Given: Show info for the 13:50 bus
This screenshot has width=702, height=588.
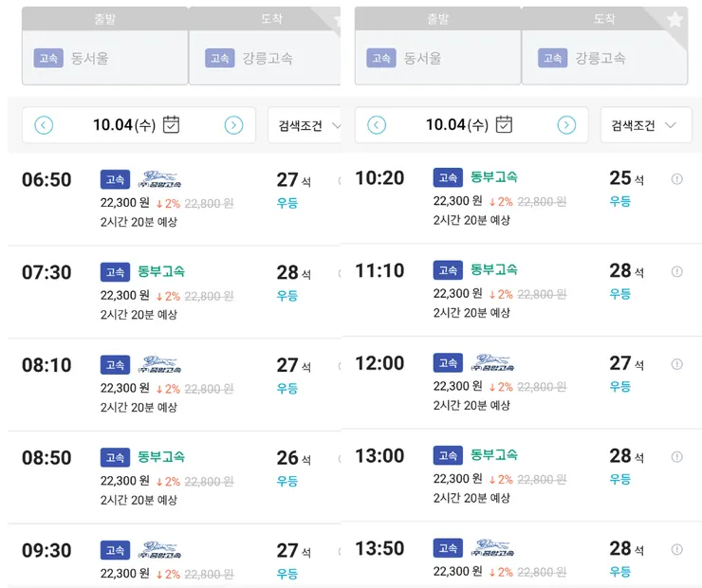Looking at the screenshot, I should click(676, 549).
